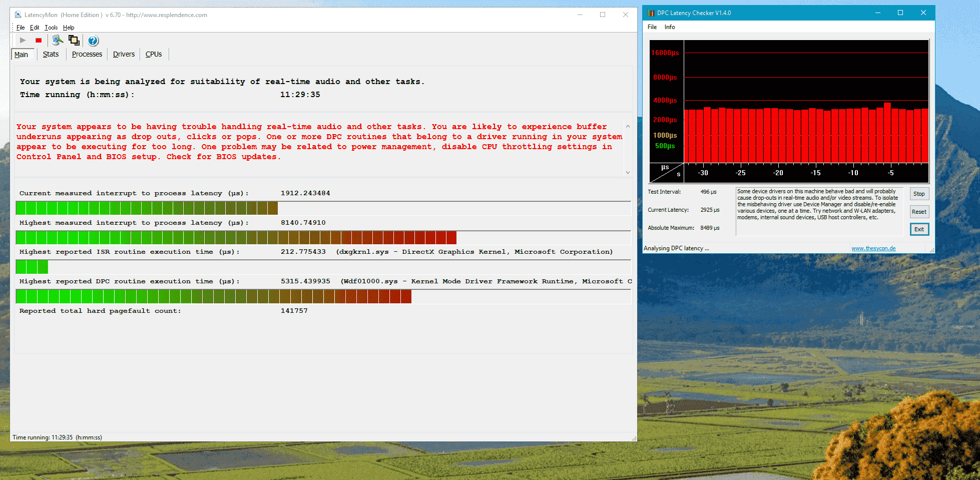Click the red warning text about buffer underruns

pyautogui.click(x=319, y=142)
